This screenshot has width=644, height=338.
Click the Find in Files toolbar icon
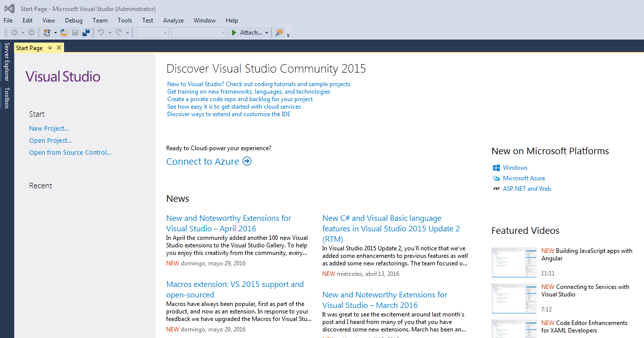click(279, 33)
